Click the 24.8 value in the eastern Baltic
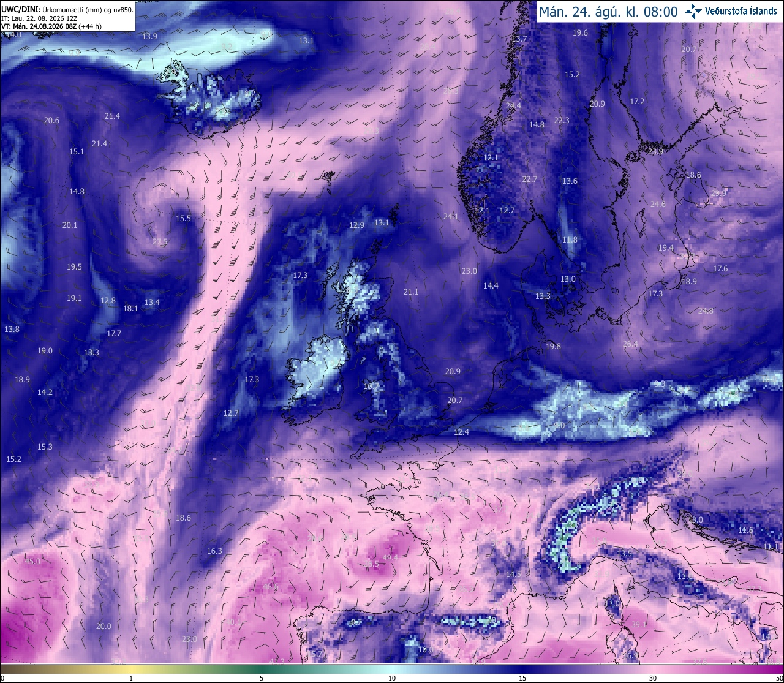The width and height of the screenshot is (784, 683). (x=706, y=311)
